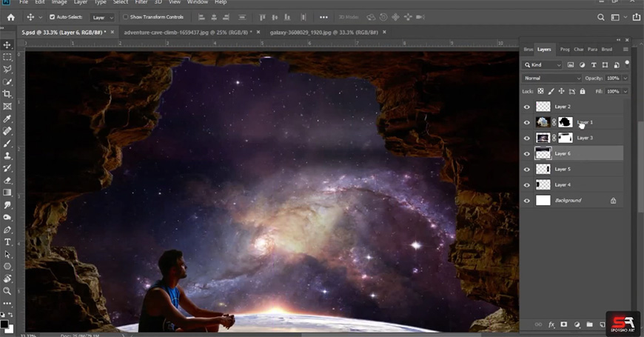The height and width of the screenshot is (337, 644).
Task: Select the Quick Selection tool
Action: coord(7,81)
